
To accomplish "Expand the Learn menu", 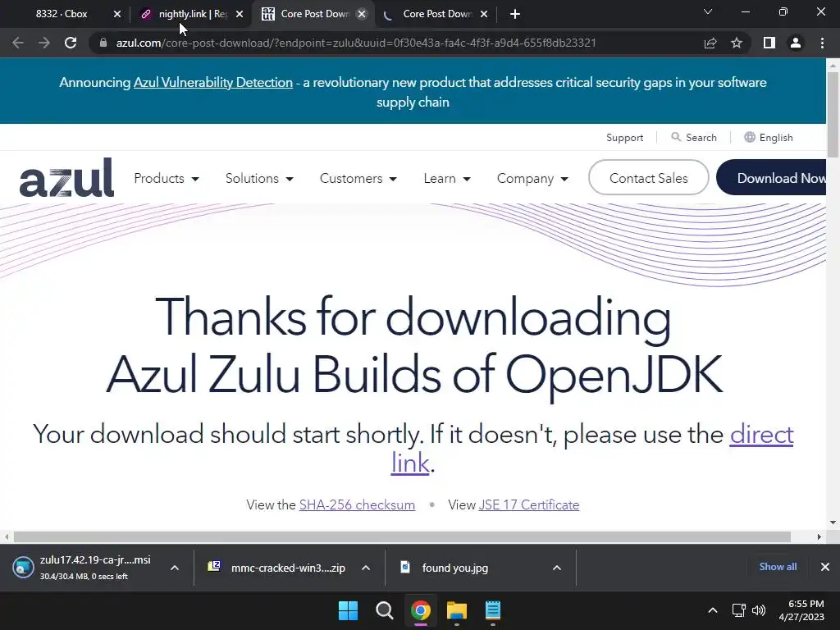I will click(x=447, y=178).
